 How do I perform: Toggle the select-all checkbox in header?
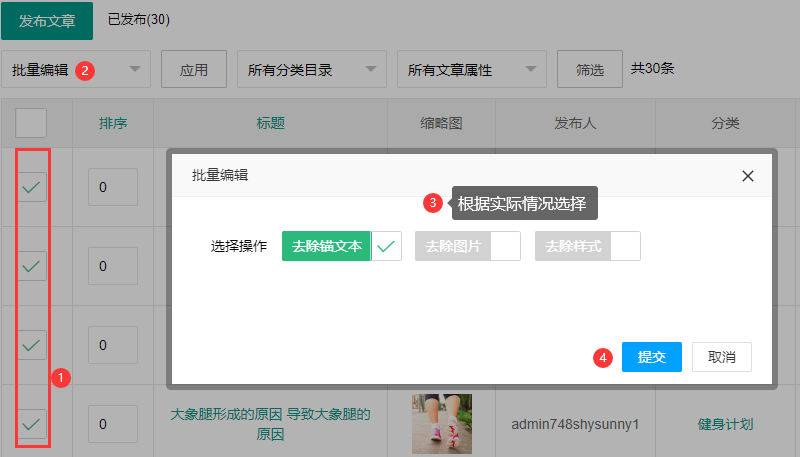32,123
